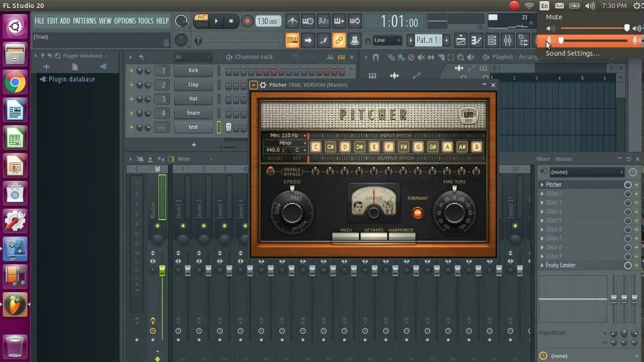
Task: Open the OPTIONS menu
Action: click(126, 21)
